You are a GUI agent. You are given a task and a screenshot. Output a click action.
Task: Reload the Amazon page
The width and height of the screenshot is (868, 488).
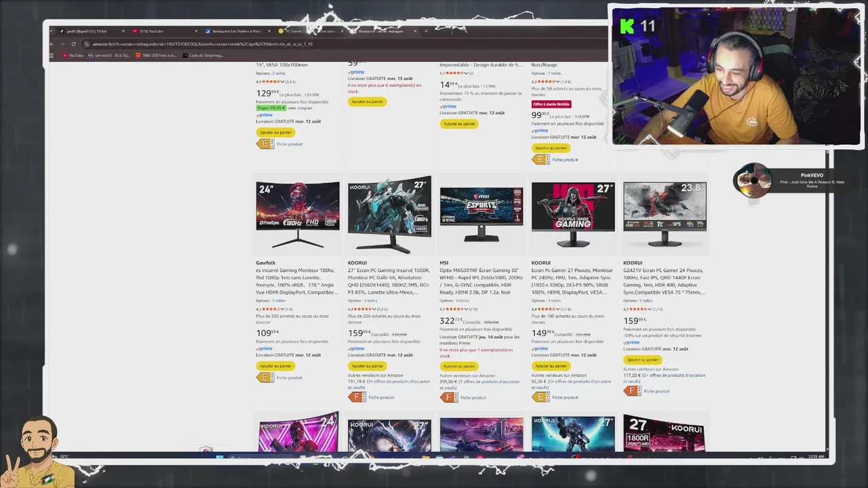73,44
